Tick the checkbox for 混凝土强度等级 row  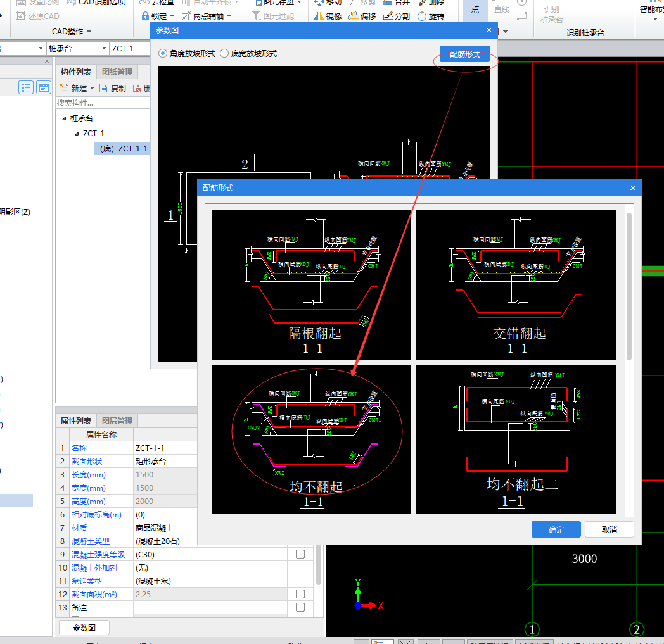(x=300, y=554)
